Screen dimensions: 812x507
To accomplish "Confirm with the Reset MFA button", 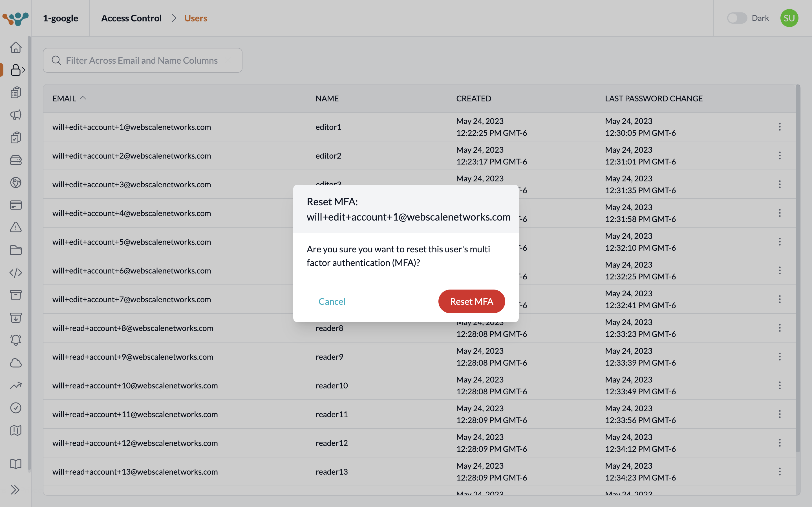I will tap(471, 301).
